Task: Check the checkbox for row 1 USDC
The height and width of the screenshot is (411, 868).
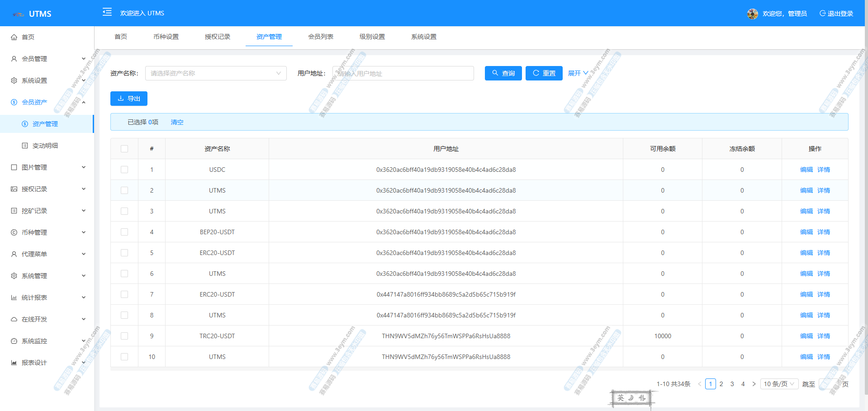Action: [x=124, y=170]
